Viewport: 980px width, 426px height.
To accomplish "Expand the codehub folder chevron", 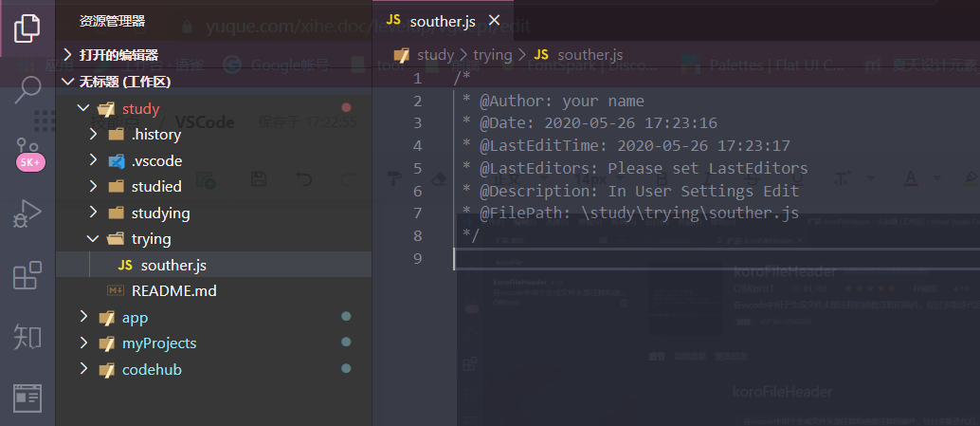I will coord(83,370).
